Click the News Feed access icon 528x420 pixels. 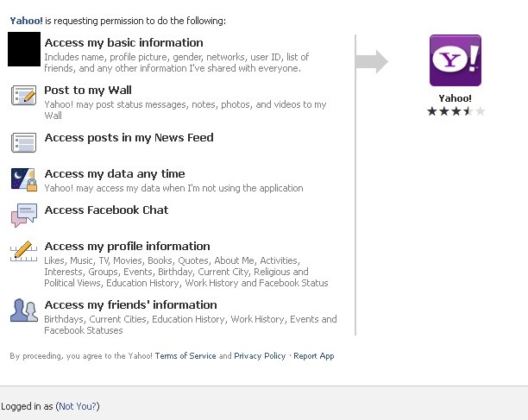click(x=23, y=142)
